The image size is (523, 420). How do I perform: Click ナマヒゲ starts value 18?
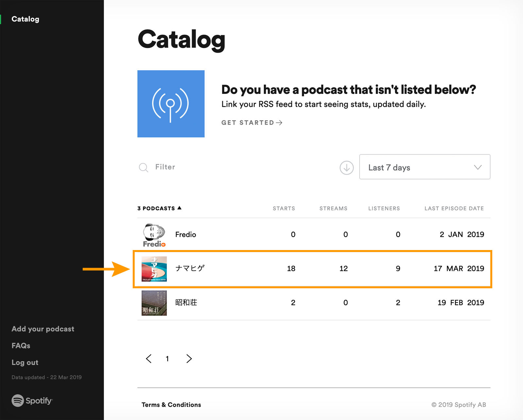coord(291,268)
